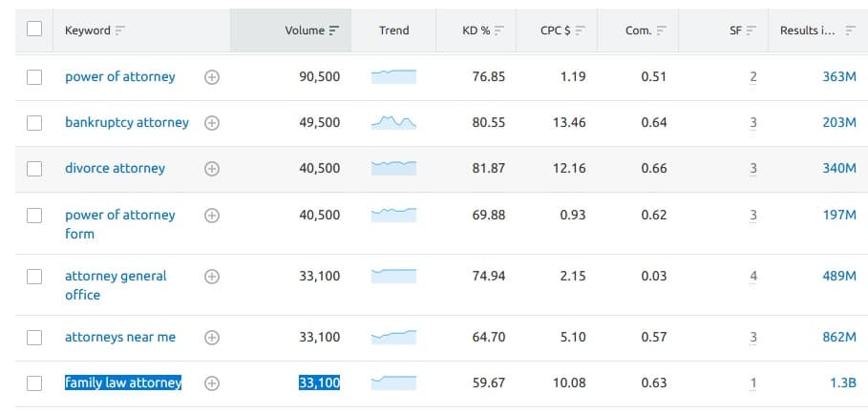This screenshot has width=868, height=413.
Task: Select the 'divorce attorney' row checkbox
Action: click(x=34, y=169)
